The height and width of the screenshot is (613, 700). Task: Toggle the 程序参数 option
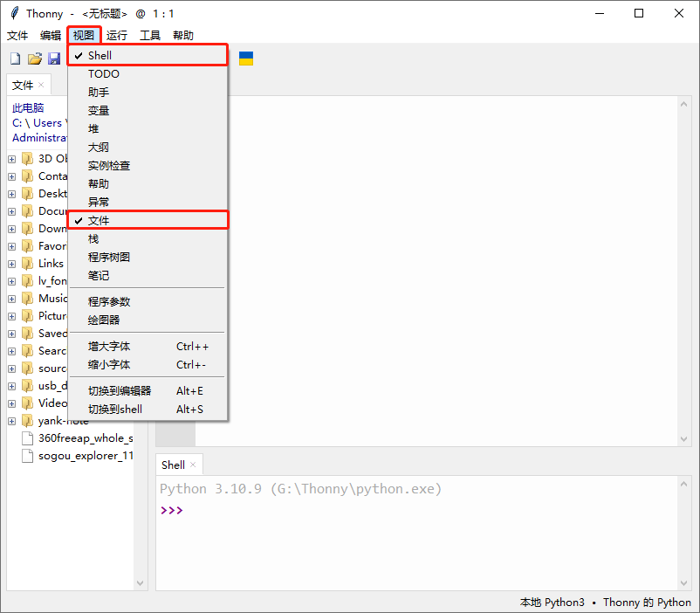tap(148, 301)
